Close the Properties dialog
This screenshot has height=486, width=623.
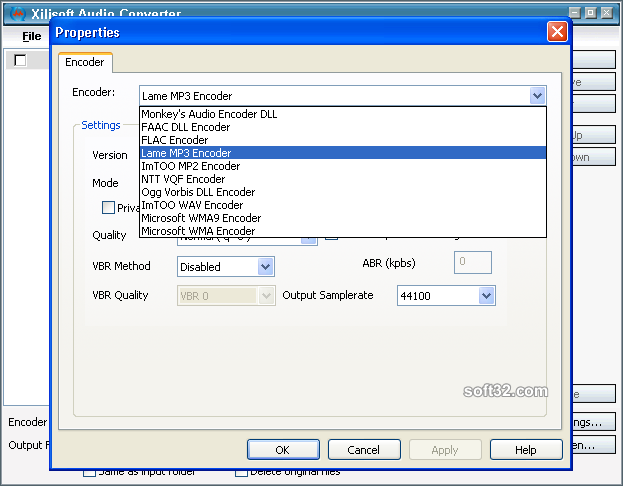click(x=557, y=32)
